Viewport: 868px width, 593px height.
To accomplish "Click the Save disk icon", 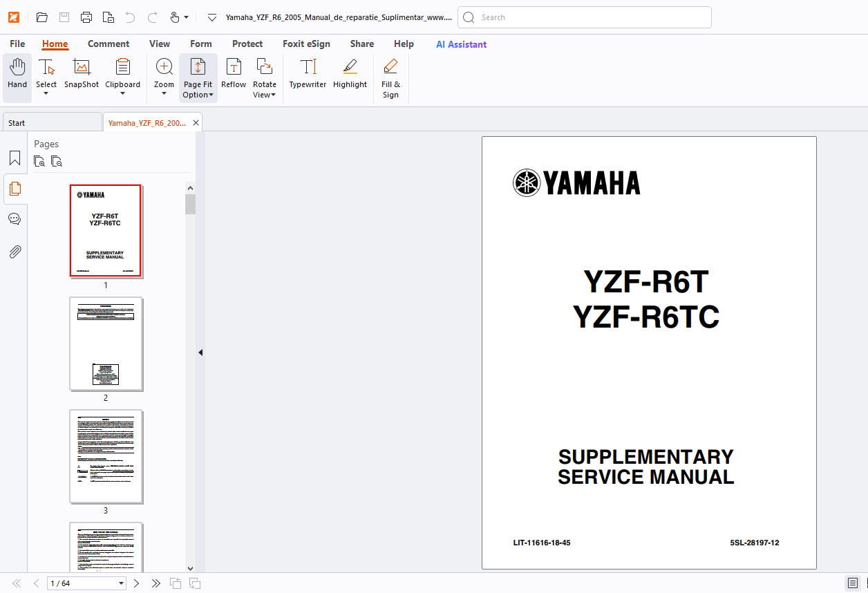I will click(x=64, y=17).
